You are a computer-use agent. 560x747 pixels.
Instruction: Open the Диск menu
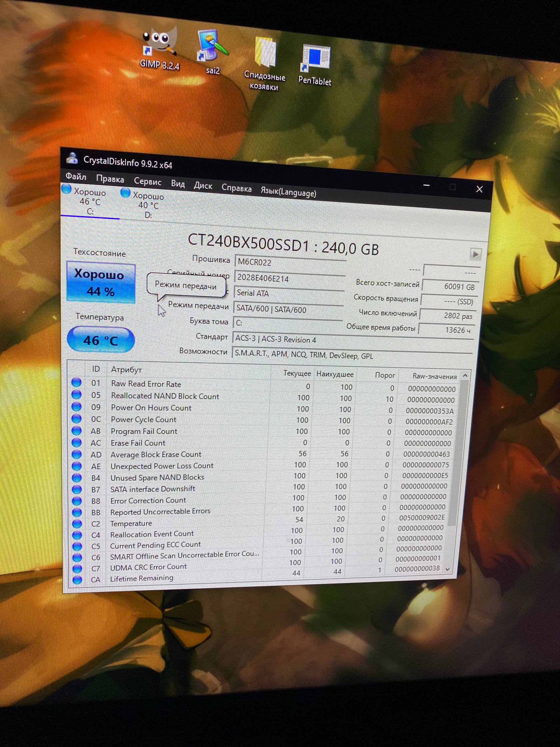coord(203,185)
